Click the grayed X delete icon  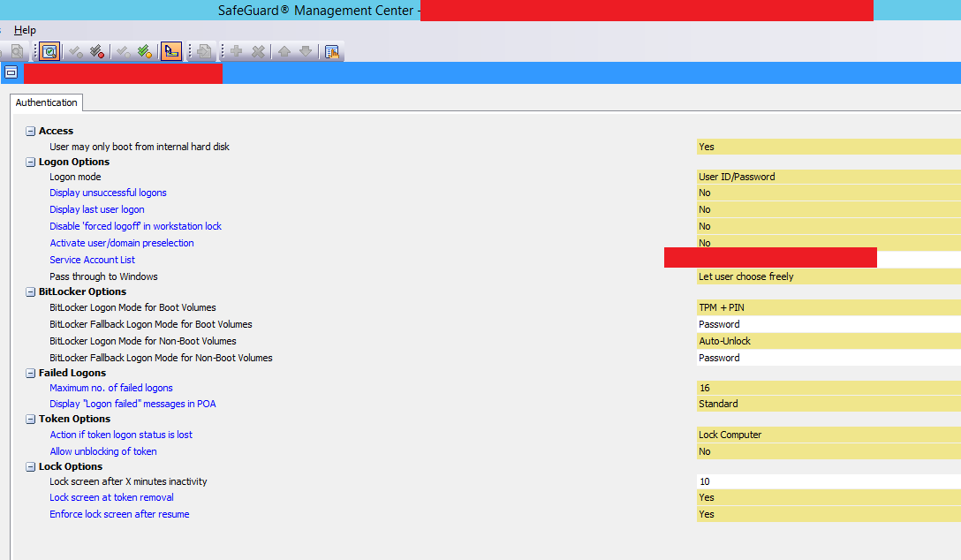[x=259, y=51]
